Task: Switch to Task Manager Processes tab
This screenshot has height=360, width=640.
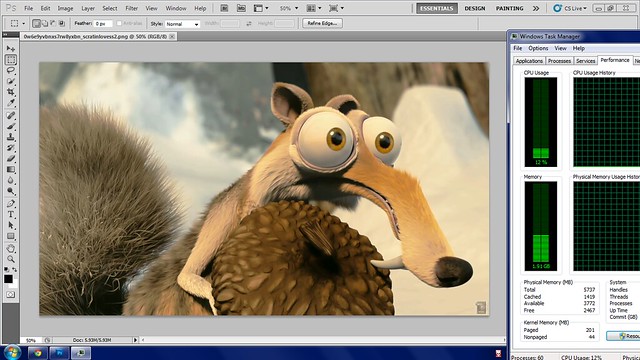Action: 559,61
